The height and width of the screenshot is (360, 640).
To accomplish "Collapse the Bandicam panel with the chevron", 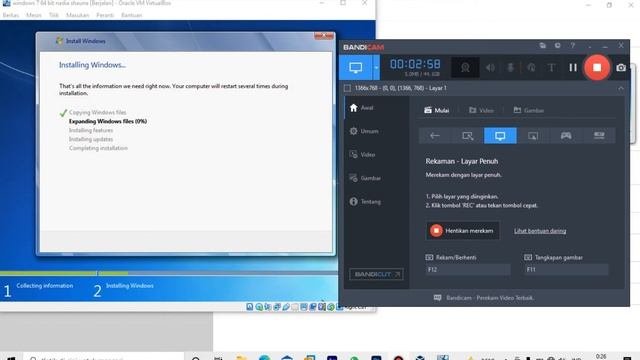I will pos(621,88).
